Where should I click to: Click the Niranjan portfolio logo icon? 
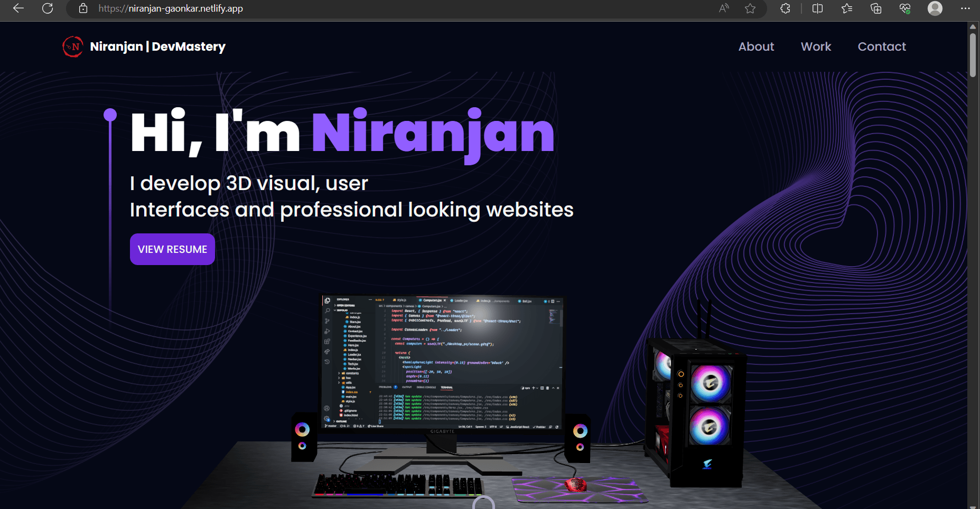73,46
